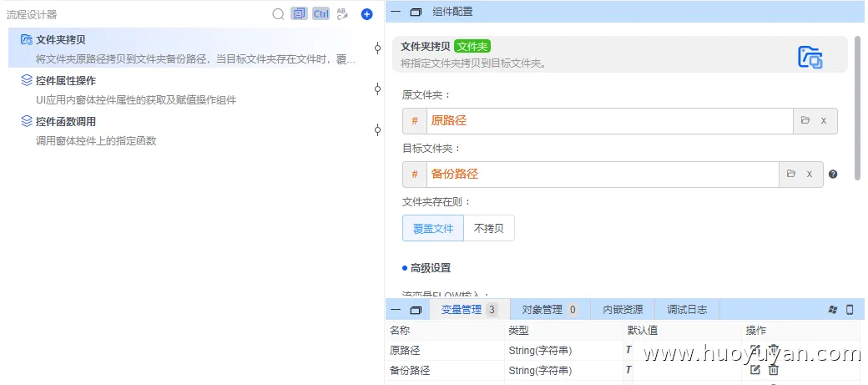Browse folder for 原文件夹 field
The height and width of the screenshot is (385, 868).
805,120
